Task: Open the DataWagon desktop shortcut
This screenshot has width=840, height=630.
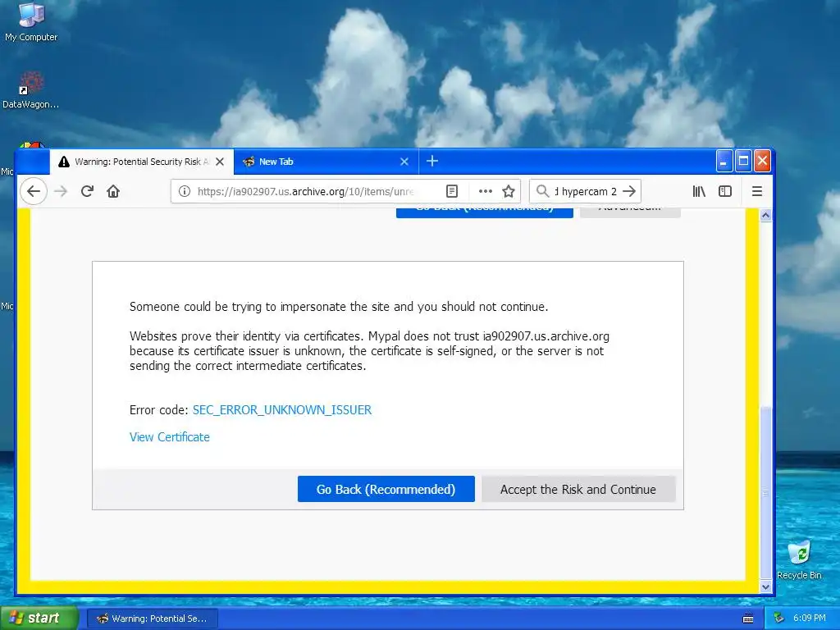Action: click(30, 89)
